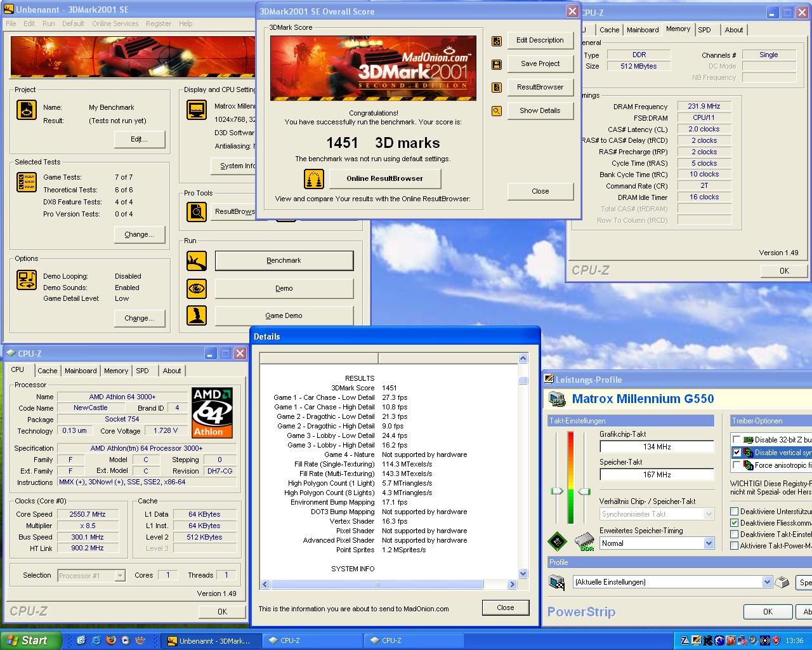Click Change... button under Selected Tests
812x650 pixels.
click(x=140, y=234)
